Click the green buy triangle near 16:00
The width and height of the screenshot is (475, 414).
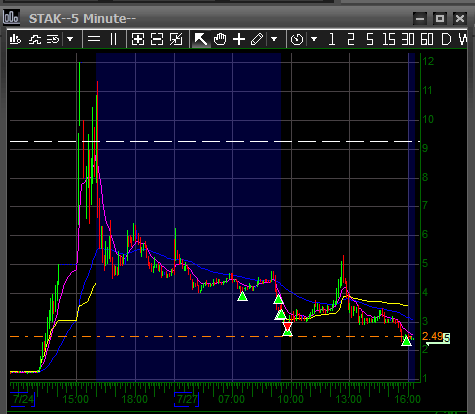click(x=406, y=341)
